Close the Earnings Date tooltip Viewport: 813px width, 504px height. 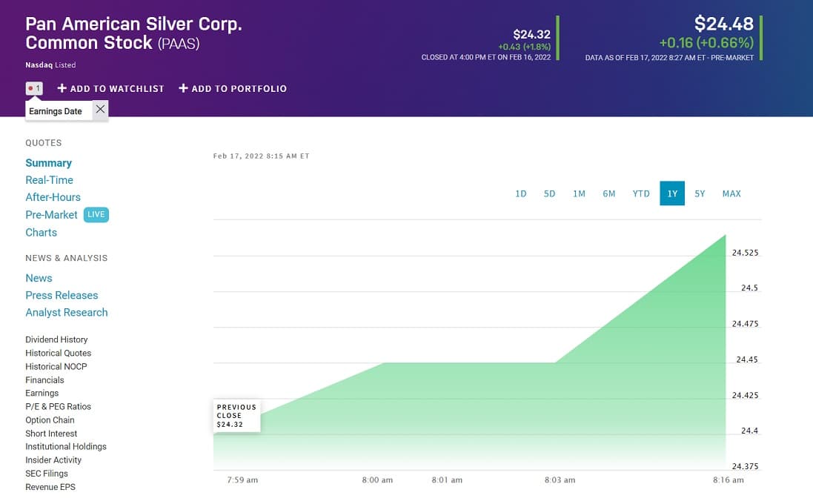[x=101, y=110]
